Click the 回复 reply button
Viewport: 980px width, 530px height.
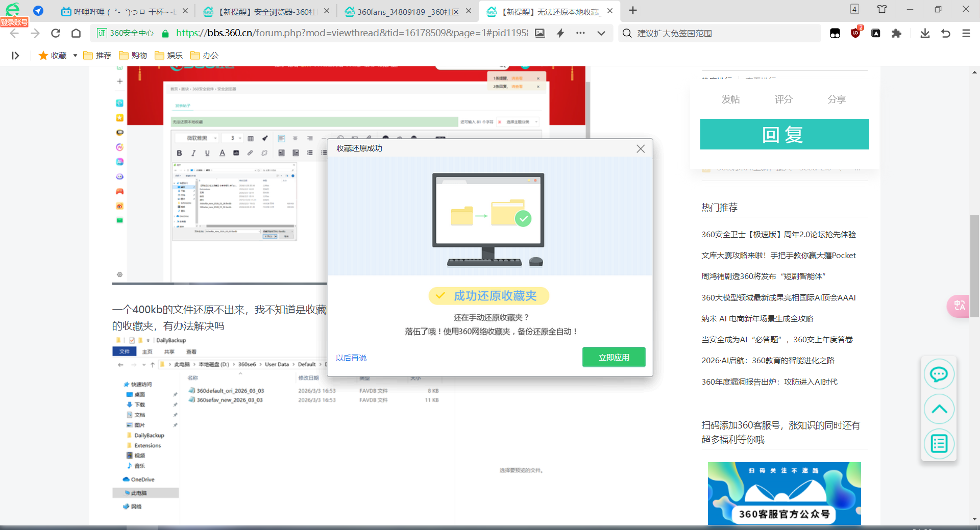tap(785, 134)
